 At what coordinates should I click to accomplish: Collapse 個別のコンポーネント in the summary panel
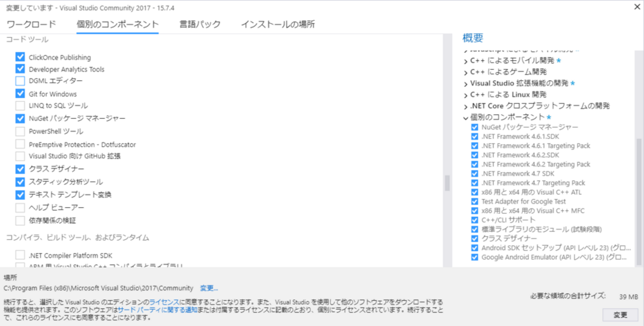coord(466,118)
